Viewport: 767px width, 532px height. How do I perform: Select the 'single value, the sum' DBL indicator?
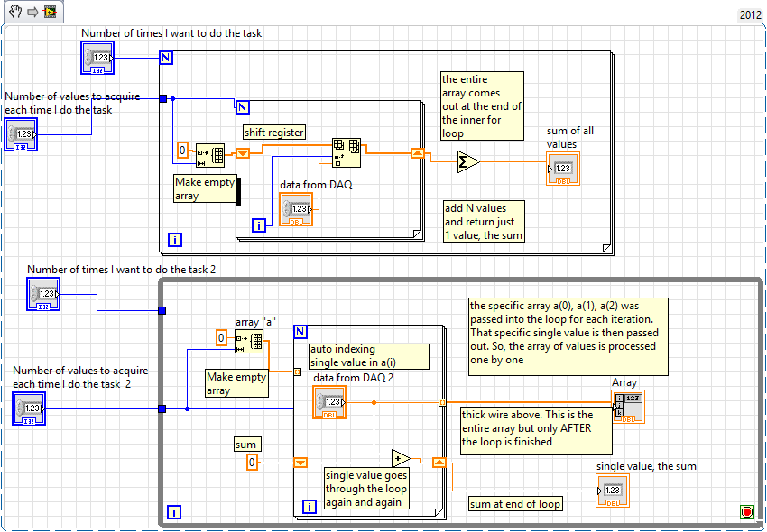pyautogui.click(x=613, y=491)
